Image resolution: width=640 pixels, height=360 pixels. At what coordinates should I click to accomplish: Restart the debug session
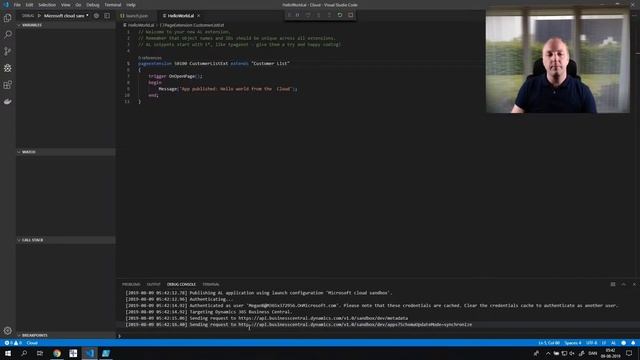pyautogui.click(x=340, y=15)
